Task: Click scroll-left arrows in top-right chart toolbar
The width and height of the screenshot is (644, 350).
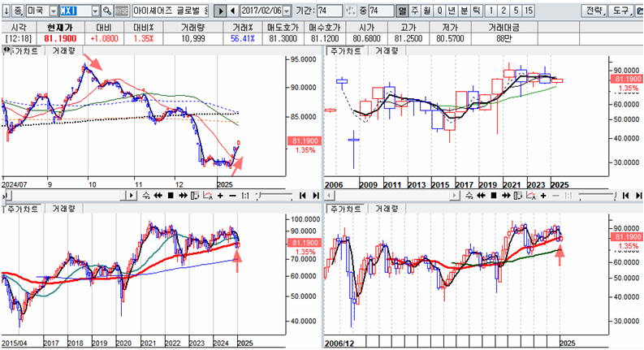Action: pos(469,196)
